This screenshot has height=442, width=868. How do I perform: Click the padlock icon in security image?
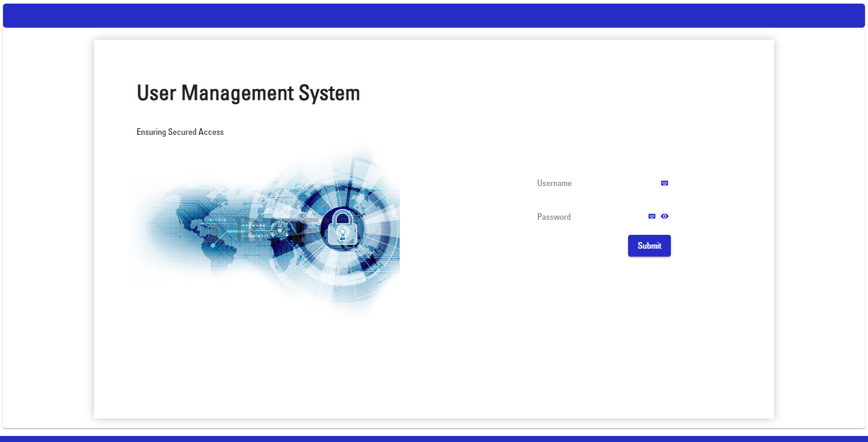point(342,227)
